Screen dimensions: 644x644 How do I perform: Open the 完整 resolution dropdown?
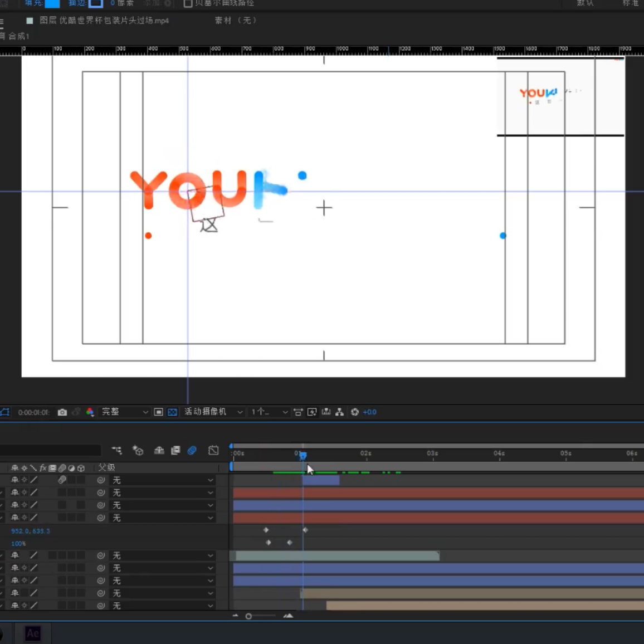[x=124, y=412]
